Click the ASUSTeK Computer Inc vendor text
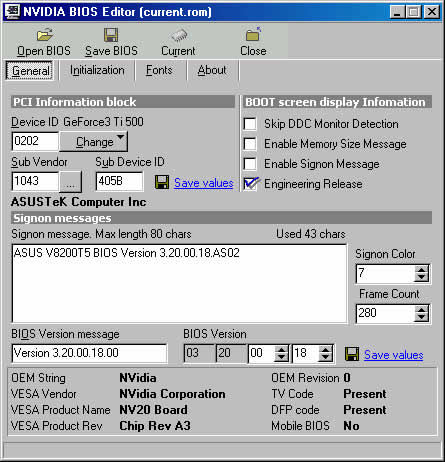 [x=79, y=202]
